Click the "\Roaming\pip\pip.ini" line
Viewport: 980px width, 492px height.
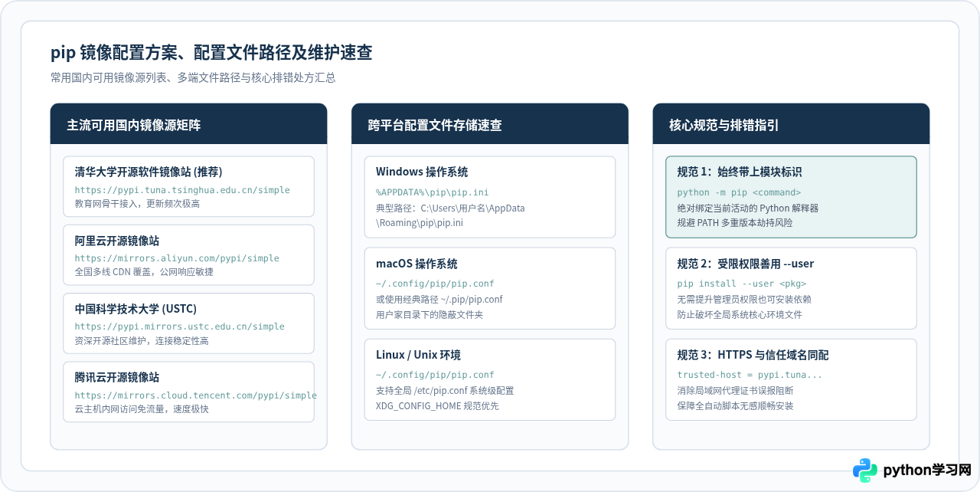tap(420, 223)
